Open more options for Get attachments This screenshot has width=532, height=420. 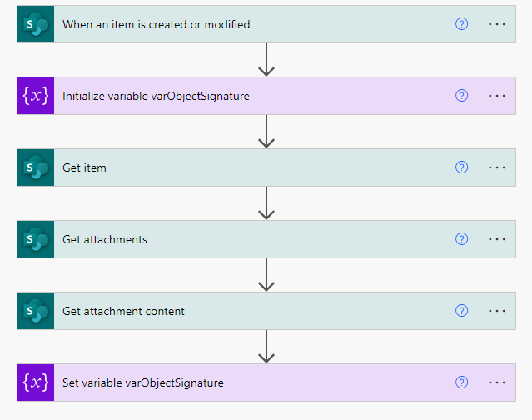tap(497, 239)
